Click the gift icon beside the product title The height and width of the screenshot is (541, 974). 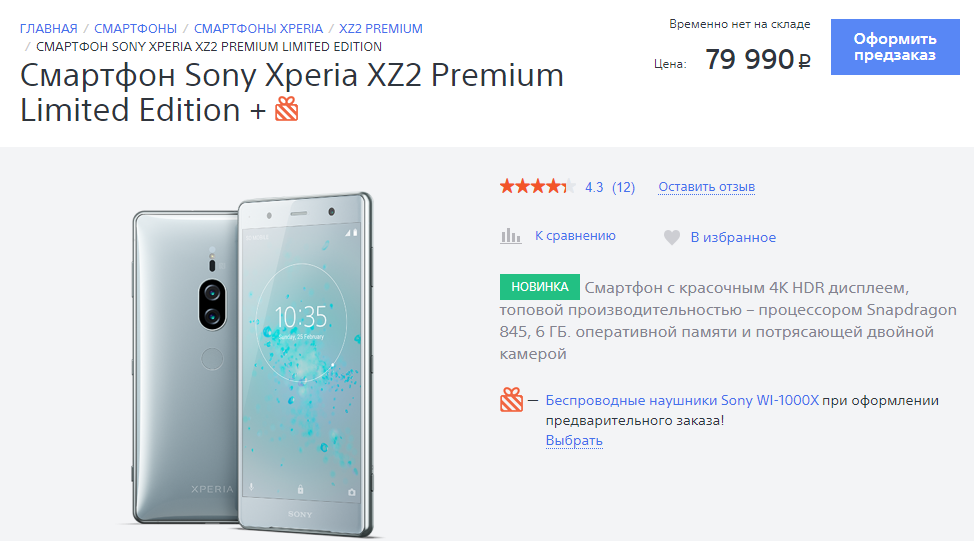(x=287, y=109)
